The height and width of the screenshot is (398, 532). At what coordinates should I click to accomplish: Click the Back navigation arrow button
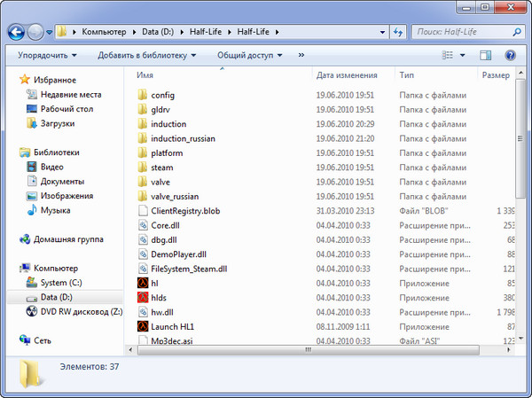pos(16,32)
